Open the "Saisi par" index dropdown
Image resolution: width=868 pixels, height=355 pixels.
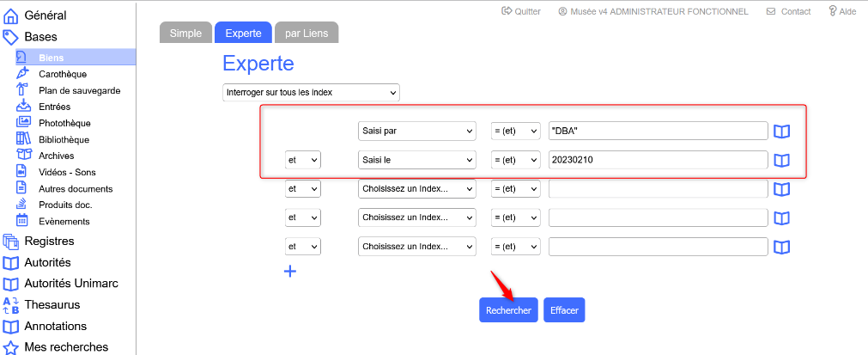pos(416,131)
